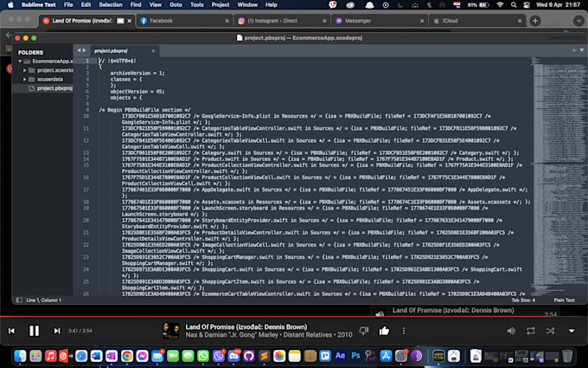Jump to previous tab with left arrow
The width and height of the screenshot is (588, 368).
click(x=79, y=50)
